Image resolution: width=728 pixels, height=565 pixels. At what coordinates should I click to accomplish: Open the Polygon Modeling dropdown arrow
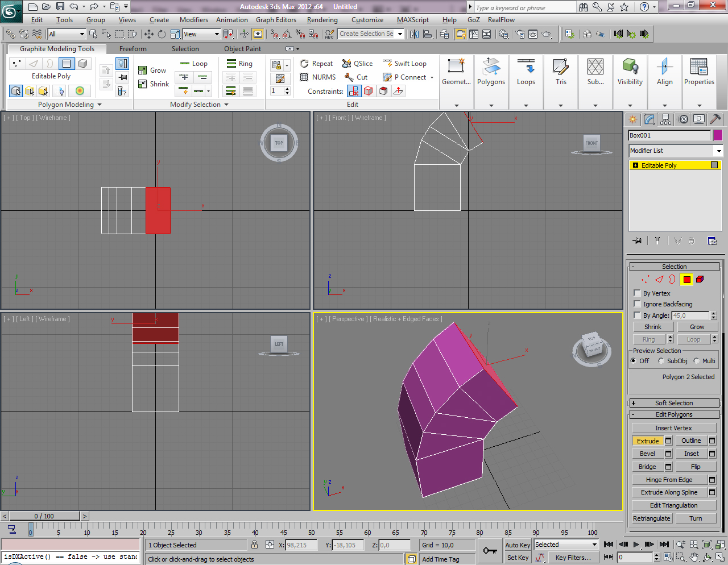[x=100, y=105]
